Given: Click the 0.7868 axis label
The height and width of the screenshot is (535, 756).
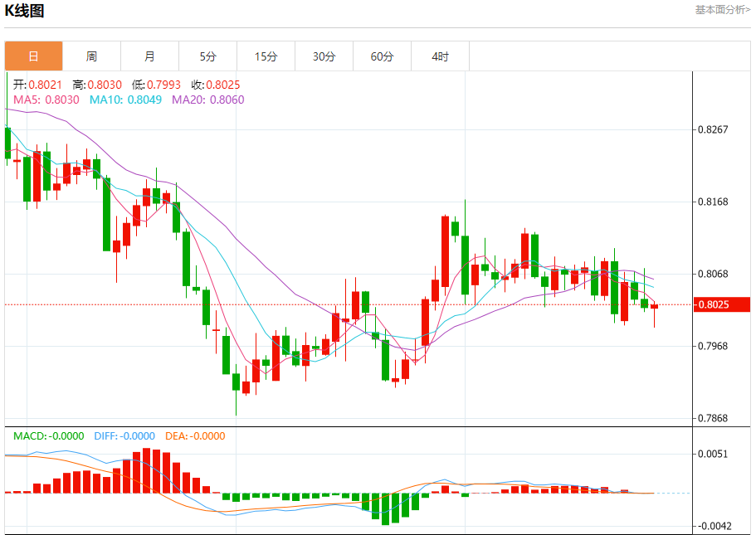Looking at the screenshot, I should tap(713, 418).
